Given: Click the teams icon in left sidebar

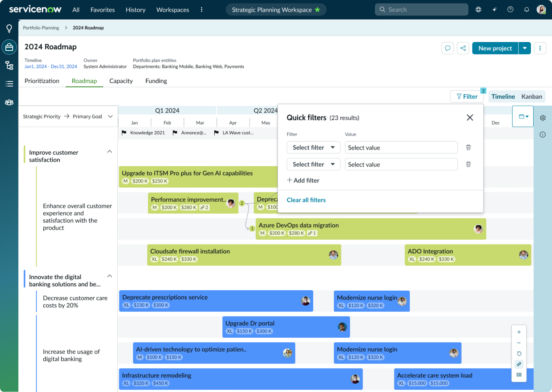Looking at the screenshot, I should click(9, 102).
